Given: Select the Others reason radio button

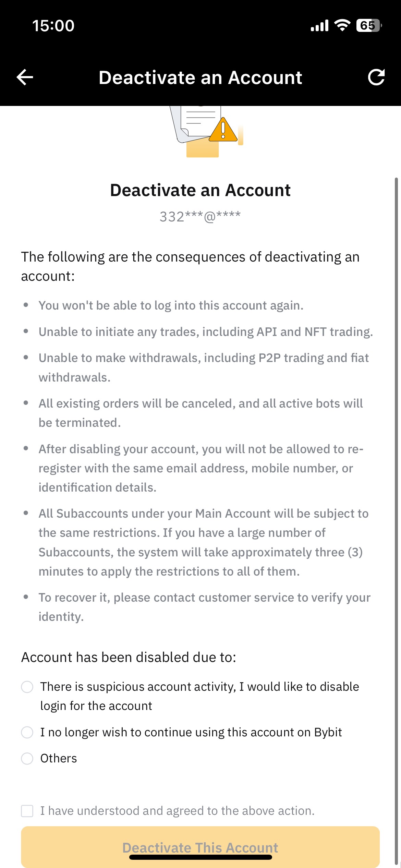Looking at the screenshot, I should (x=27, y=758).
